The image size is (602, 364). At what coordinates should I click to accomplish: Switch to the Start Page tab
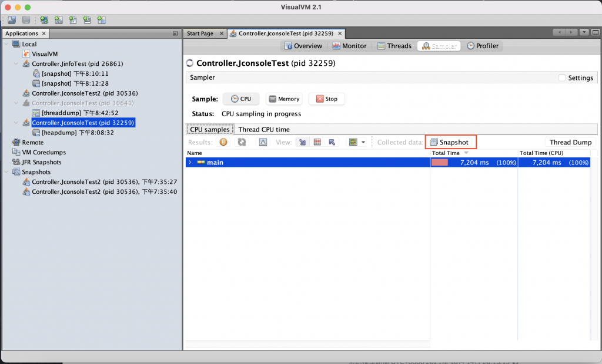(x=200, y=33)
